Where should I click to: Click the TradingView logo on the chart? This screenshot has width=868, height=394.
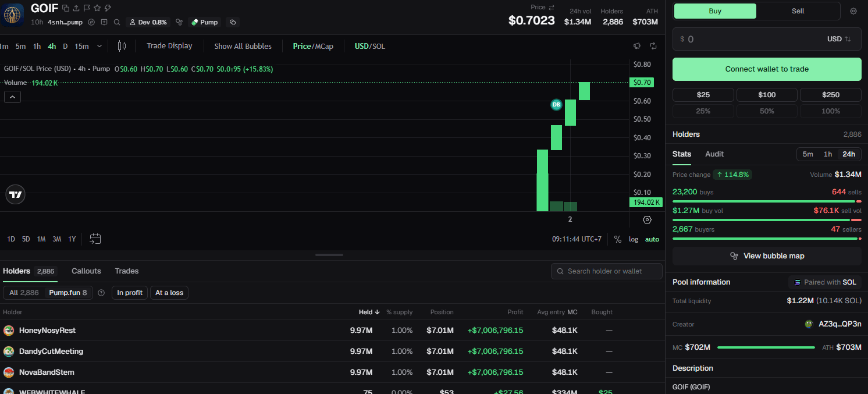click(16, 195)
